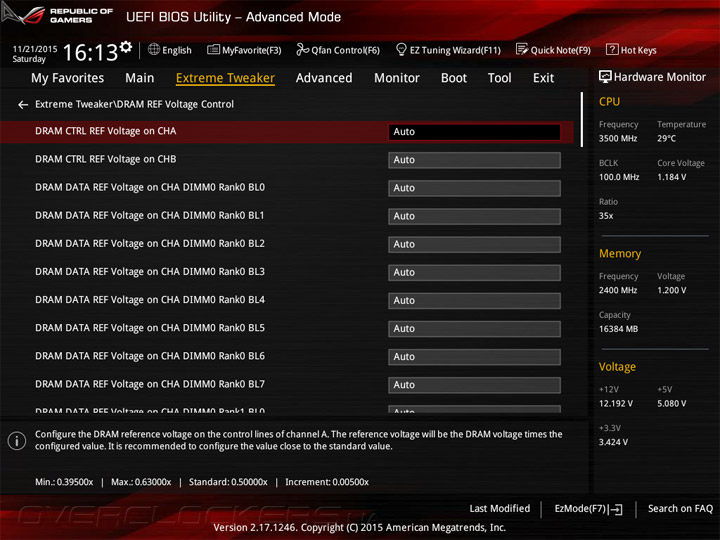The image size is (720, 540).
Task: Click Last Modified button
Action: point(500,509)
